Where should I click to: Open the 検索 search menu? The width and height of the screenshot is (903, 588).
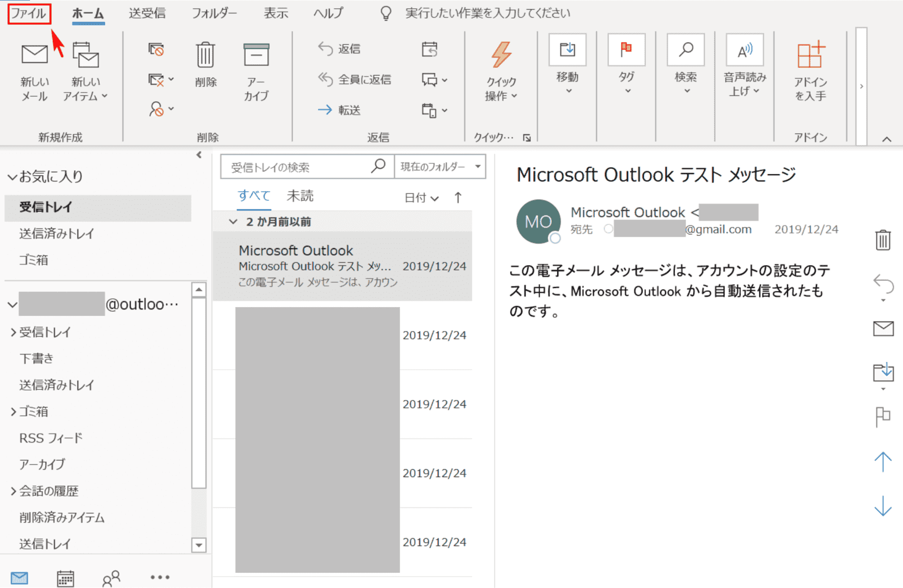(686, 65)
